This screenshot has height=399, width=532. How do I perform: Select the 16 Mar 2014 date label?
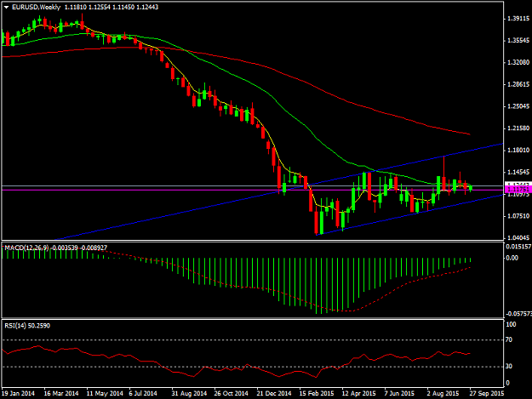61,394
